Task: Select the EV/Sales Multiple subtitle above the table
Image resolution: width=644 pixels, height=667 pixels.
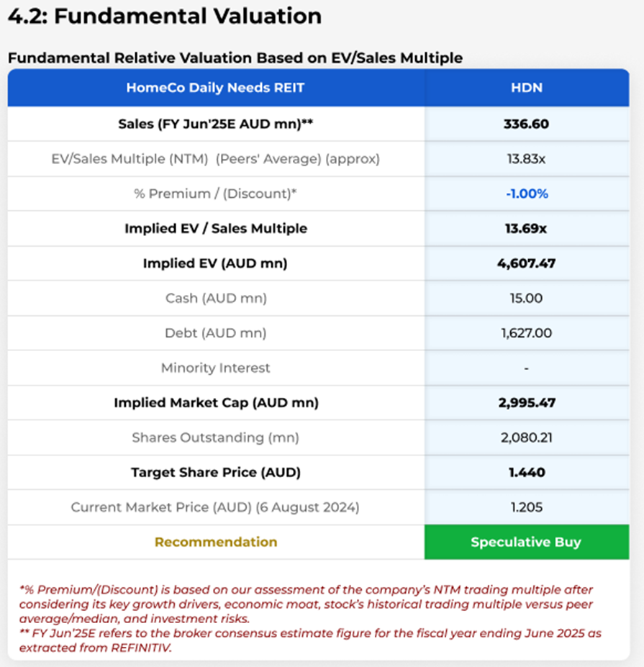Action: [x=235, y=58]
